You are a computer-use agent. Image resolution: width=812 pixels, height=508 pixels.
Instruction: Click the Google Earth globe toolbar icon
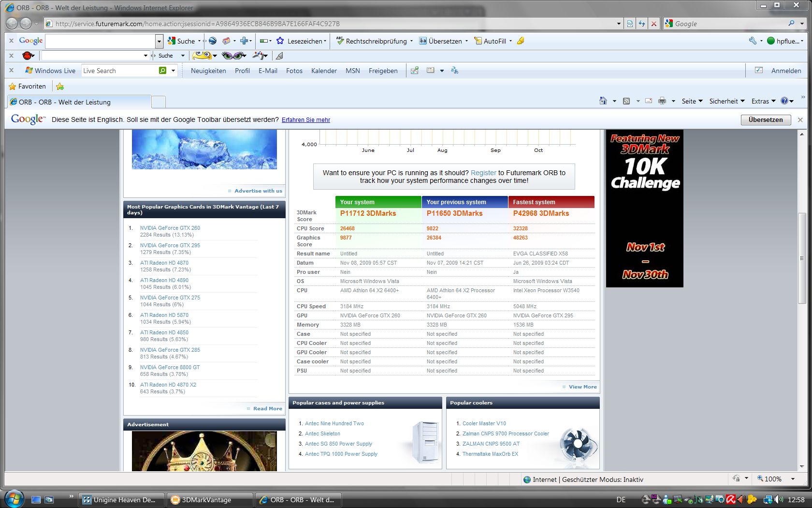click(x=213, y=41)
